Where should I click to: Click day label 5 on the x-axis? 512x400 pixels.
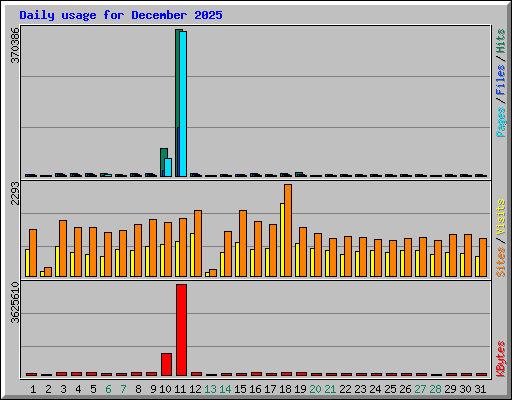point(93,389)
